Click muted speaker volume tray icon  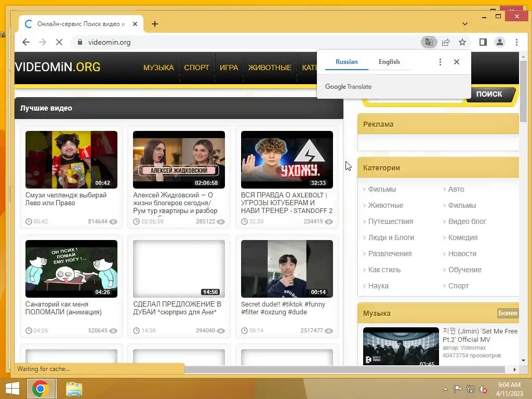click(x=483, y=389)
